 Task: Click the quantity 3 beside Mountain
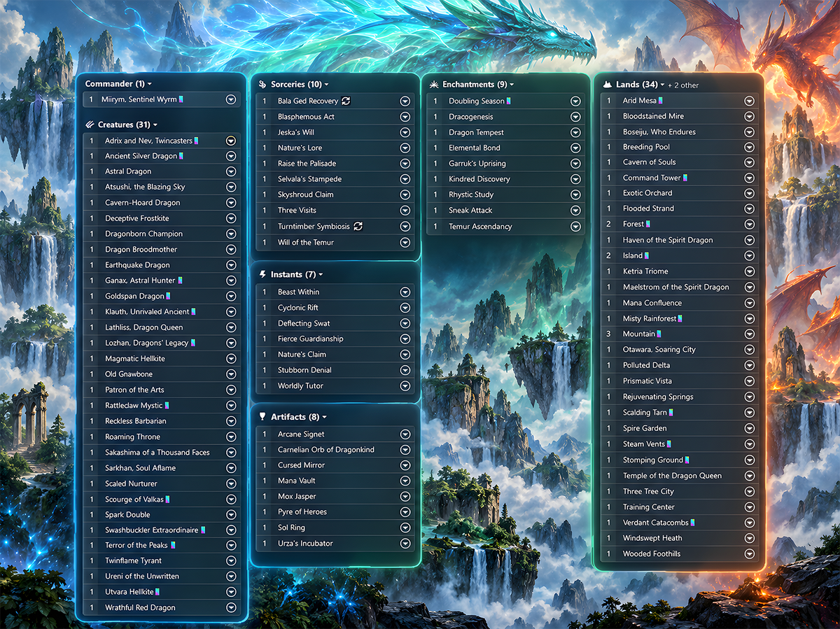click(x=608, y=334)
